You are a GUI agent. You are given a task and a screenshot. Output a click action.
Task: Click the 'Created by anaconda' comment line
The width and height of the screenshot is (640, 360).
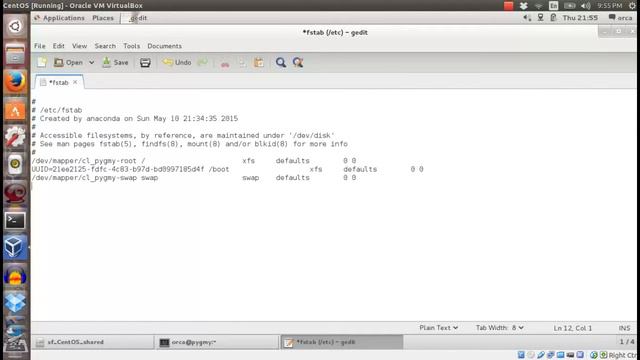click(135, 118)
